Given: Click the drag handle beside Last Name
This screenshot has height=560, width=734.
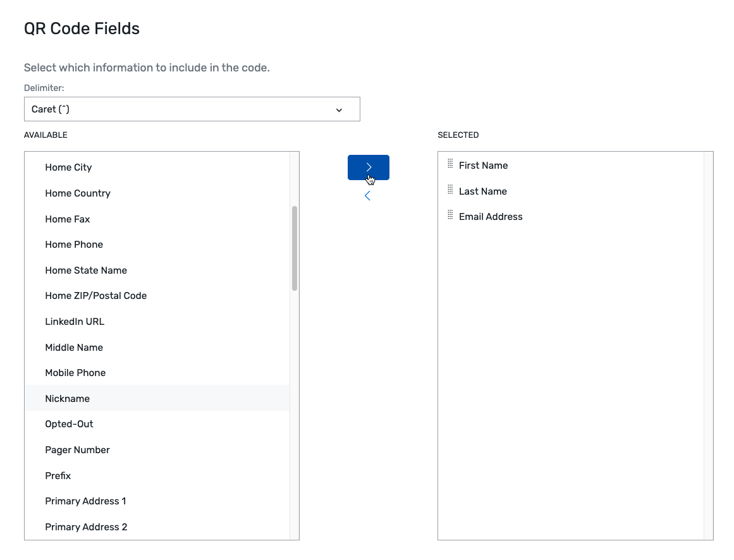Looking at the screenshot, I should click(450, 190).
